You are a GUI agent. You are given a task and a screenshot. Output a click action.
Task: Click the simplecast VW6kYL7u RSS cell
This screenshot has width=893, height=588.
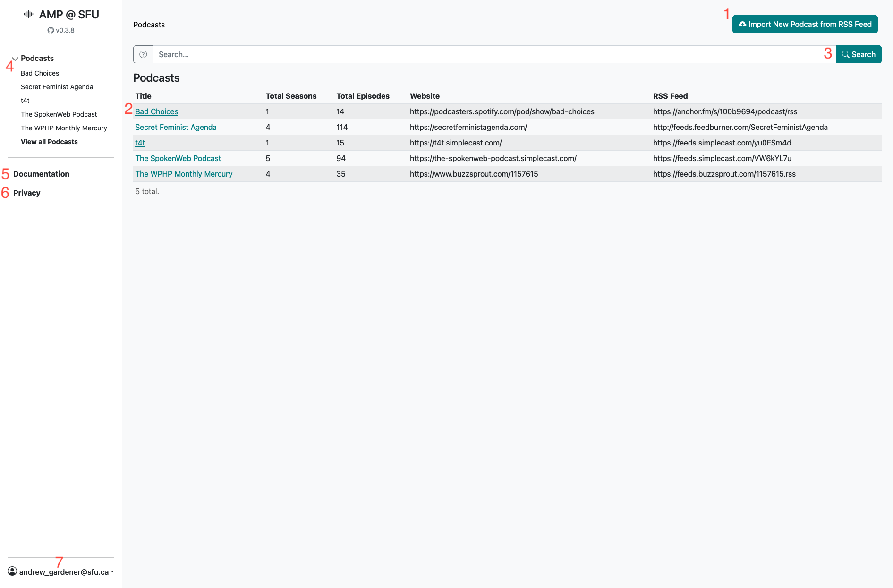pos(722,158)
